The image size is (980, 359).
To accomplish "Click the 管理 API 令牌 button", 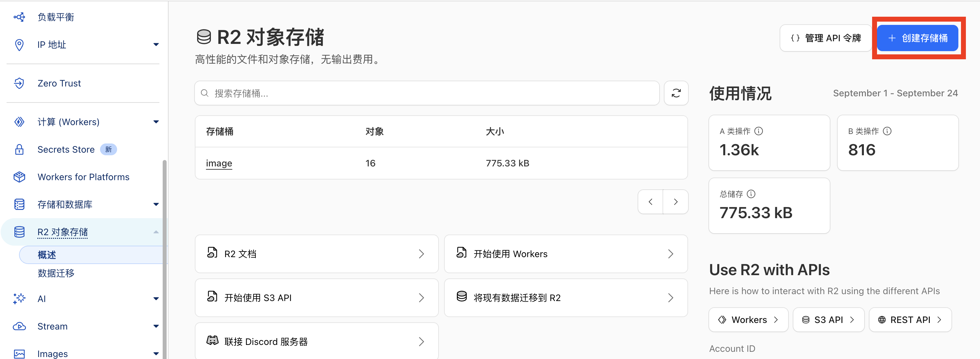I will pyautogui.click(x=826, y=38).
